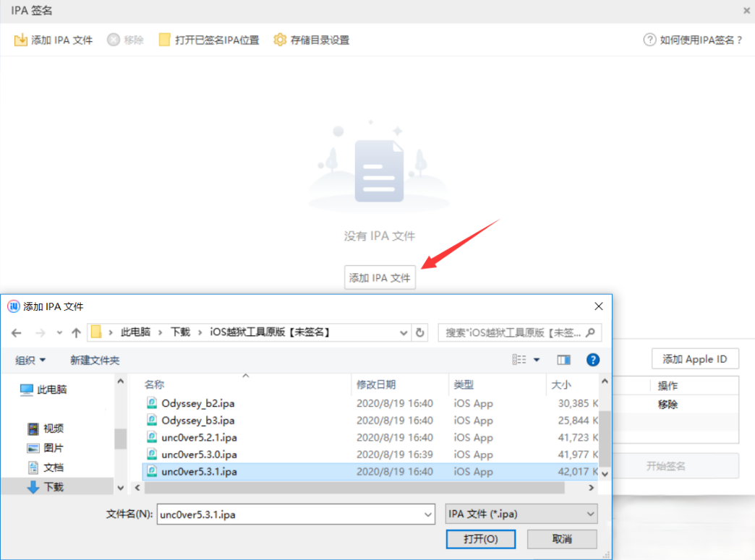Screen dimensions: 755x560
Task: Click the forward navigation arrow in dialog
Action: coord(40,333)
